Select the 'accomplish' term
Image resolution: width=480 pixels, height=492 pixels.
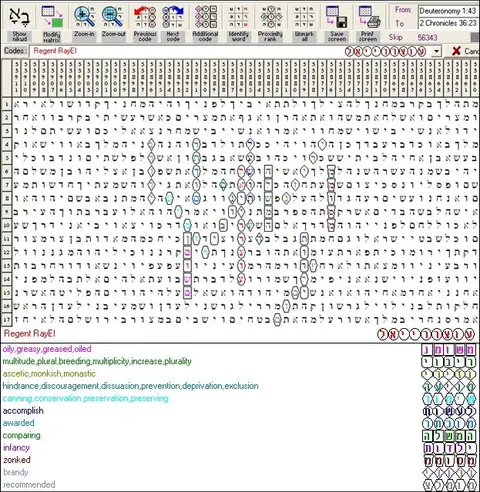[23, 411]
